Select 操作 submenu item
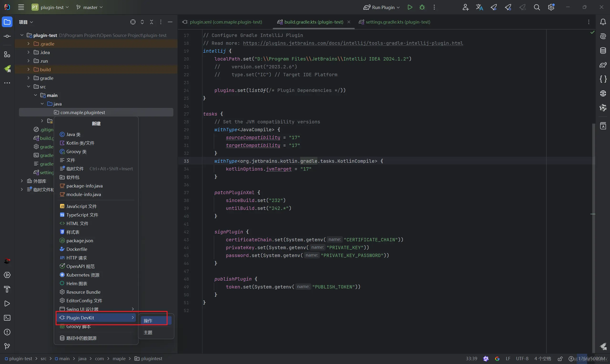This screenshot has height=364, width=610. point(156,321)
